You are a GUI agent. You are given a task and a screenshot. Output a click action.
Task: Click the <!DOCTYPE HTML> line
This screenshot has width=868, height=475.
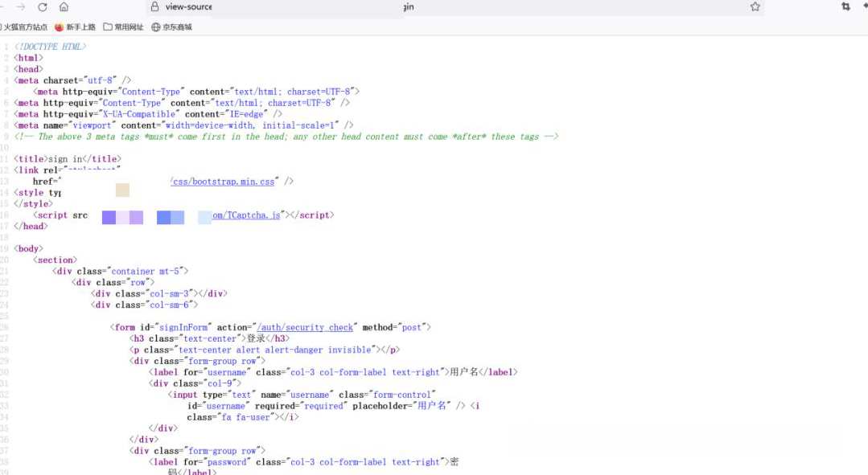(51, 47)
